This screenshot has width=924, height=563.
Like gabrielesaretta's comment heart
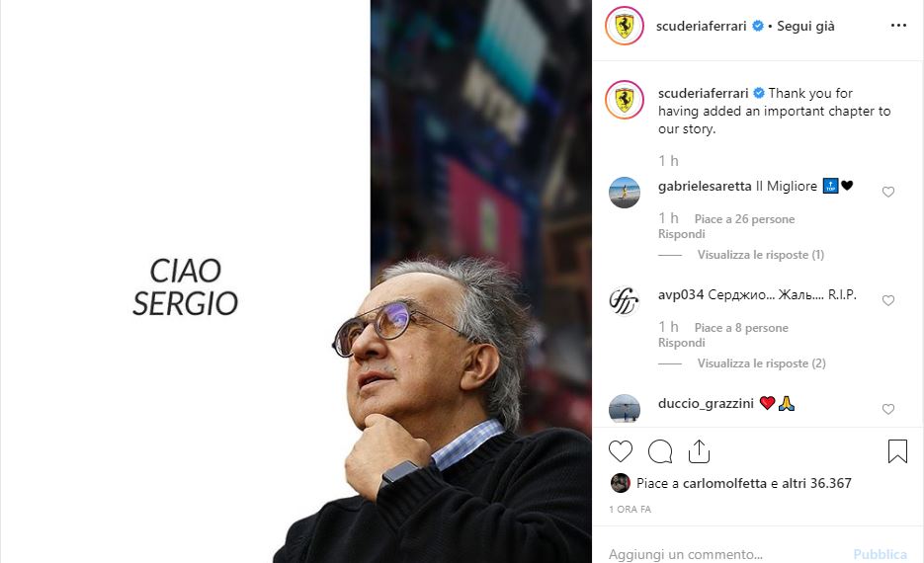click(x=888, y=192)
